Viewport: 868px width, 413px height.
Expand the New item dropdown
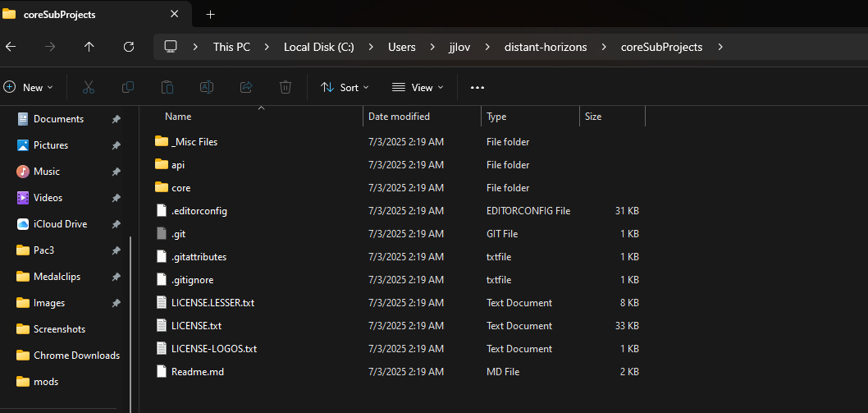[29, 87]
